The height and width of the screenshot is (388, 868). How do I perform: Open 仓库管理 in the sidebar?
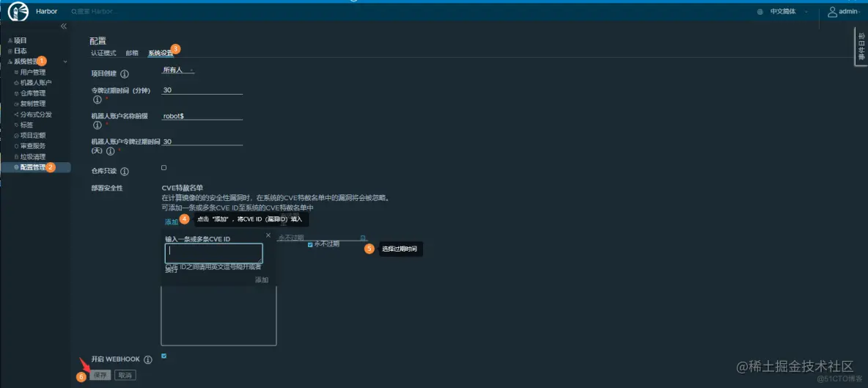click(33, 93)
